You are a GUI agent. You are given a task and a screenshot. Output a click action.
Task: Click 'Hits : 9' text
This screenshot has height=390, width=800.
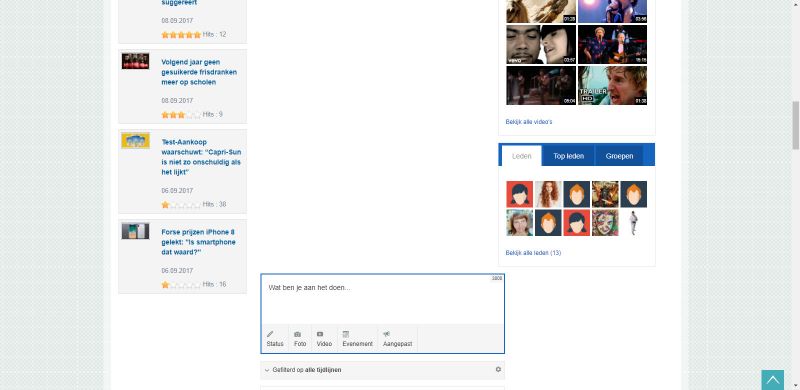[x=213, y=114]
